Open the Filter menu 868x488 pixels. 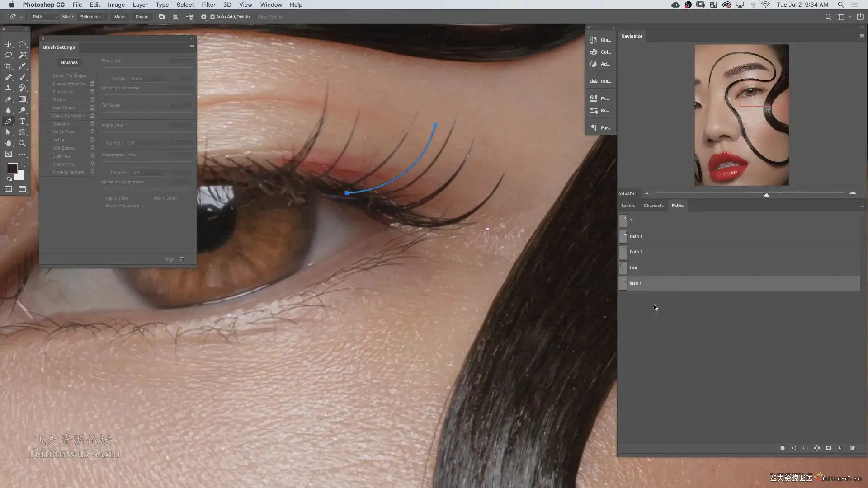(208, 5)
